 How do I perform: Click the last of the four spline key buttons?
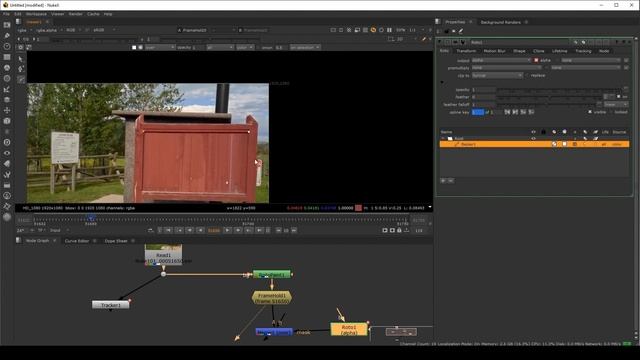(531, 112)
